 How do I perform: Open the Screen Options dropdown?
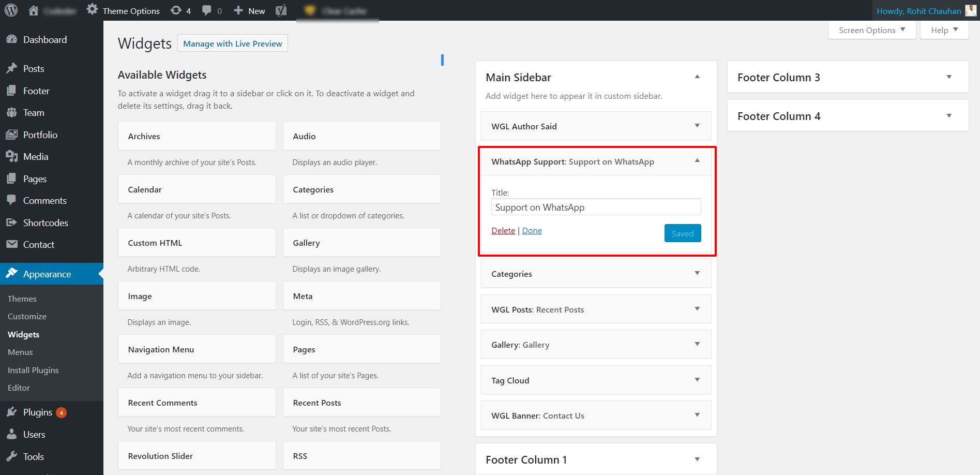(x=872, y=30)
